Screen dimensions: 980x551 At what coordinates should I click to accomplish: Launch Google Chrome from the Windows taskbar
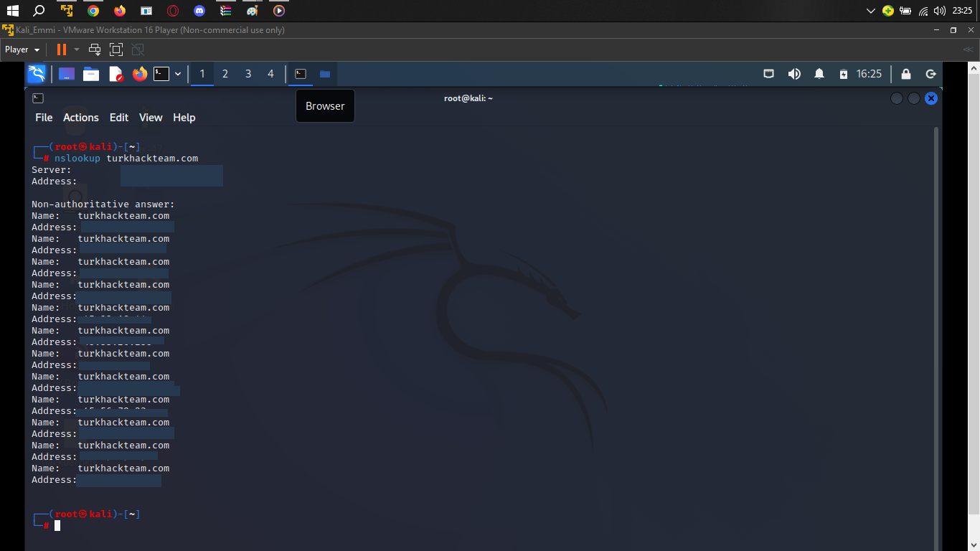pos(93,11)
